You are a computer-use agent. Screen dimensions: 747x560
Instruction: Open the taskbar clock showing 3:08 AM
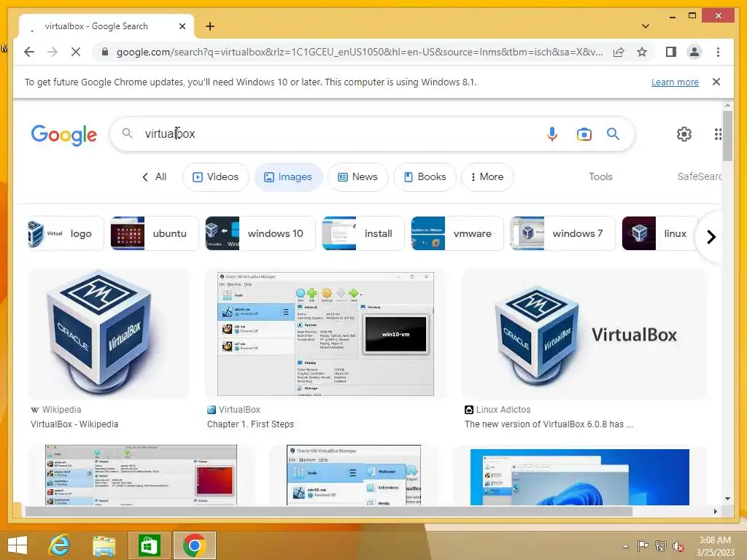(x=715, y=546)
